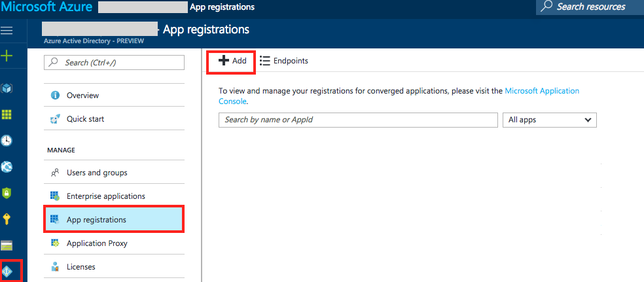Image resolution: width=644 pixels, height=282 pixels.
Task: Click the Quick start rocket icon
Action: tap(55, 119)
